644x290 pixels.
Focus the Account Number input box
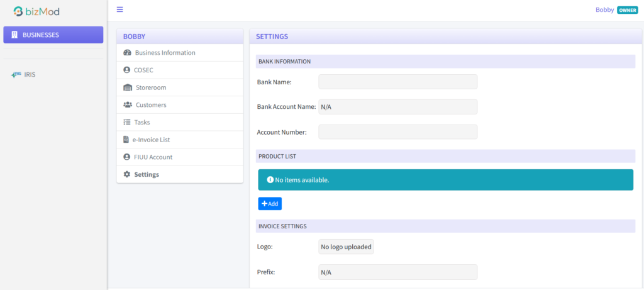point(397,132)
